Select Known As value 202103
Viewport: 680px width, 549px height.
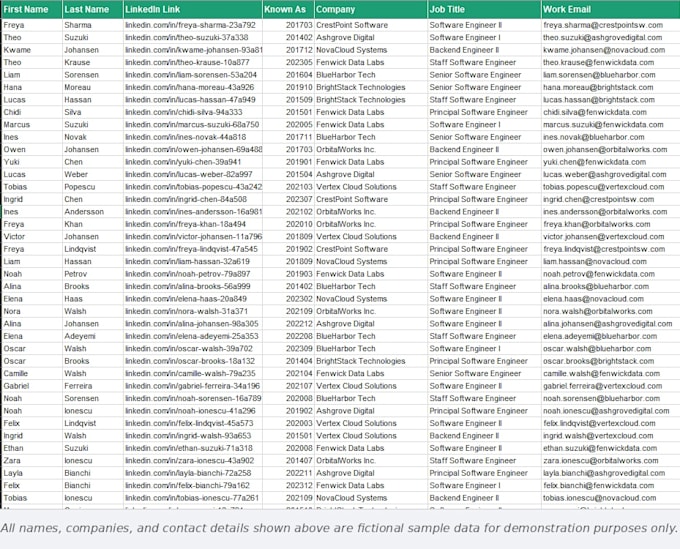288,187
